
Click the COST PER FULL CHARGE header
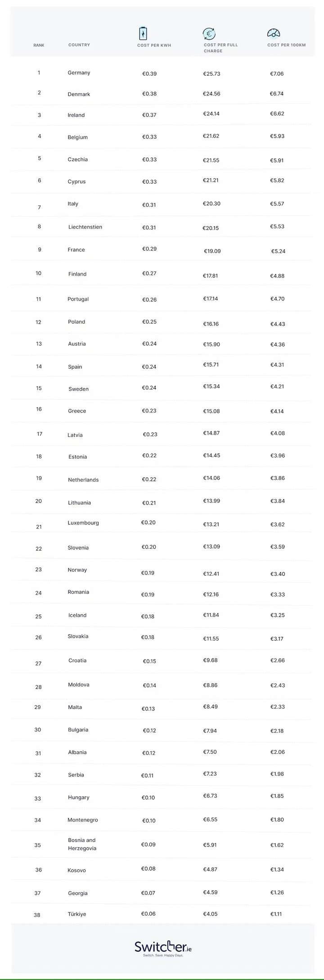coord(221,48)
